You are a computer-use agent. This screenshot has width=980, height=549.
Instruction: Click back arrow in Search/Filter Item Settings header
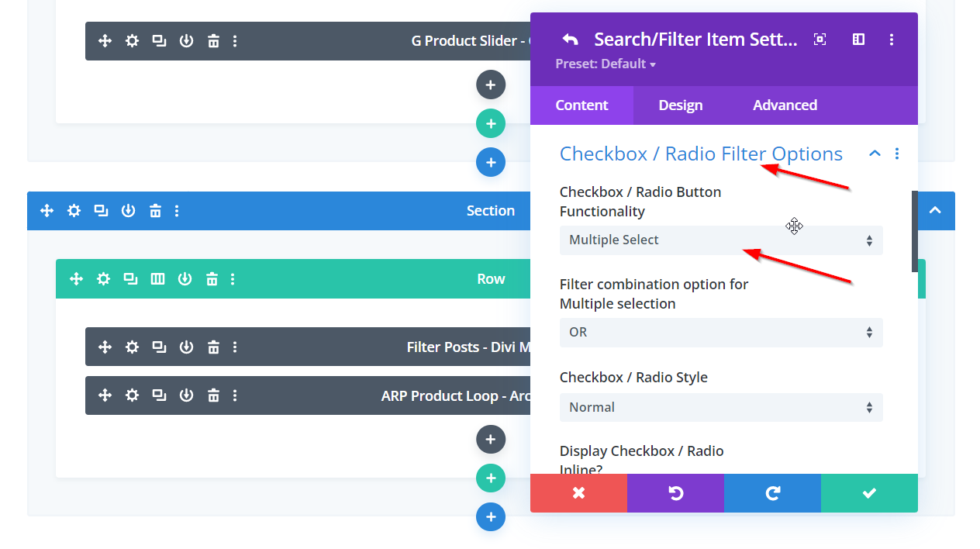click(x=571, y=40)
